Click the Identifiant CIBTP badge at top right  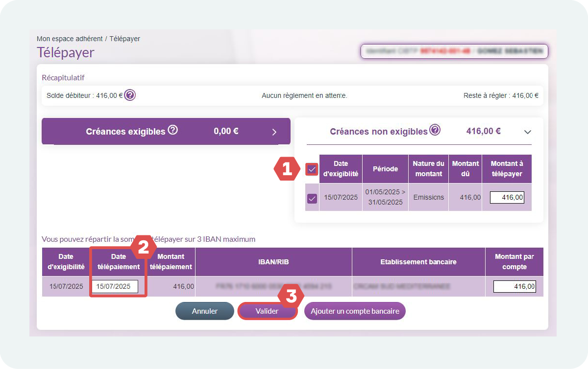click(x=454, y=51)
